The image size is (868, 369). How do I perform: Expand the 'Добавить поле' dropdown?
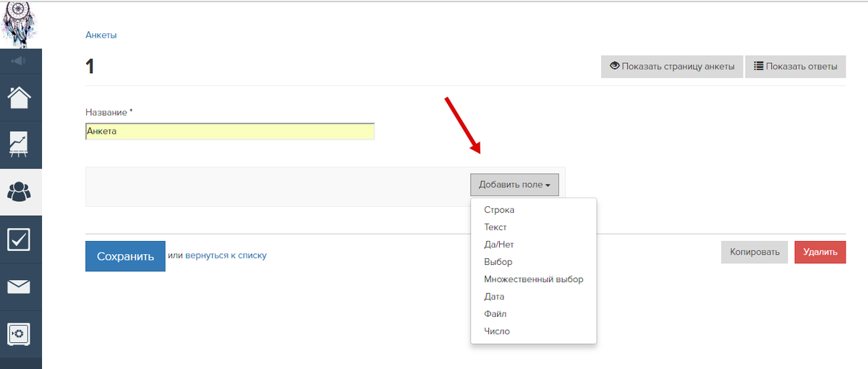(x=514, y=184)
